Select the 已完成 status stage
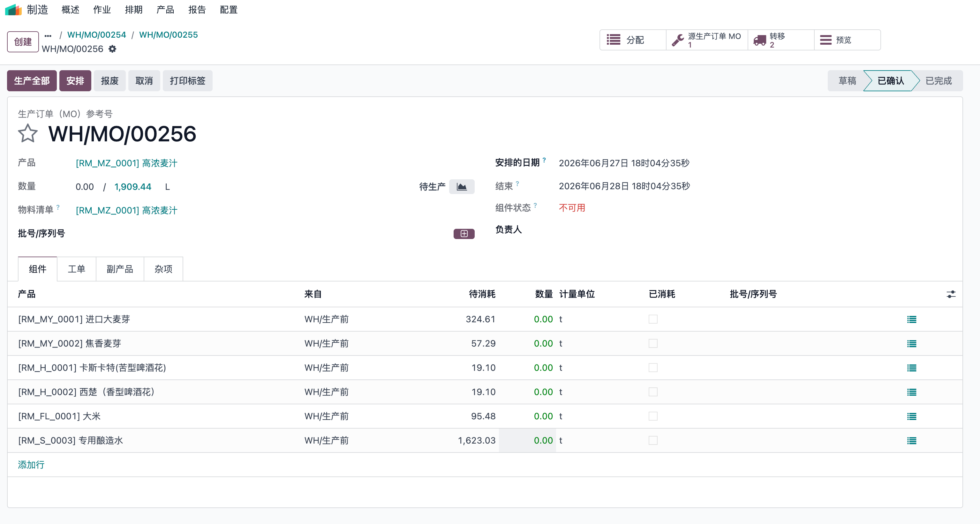The width and height of the screenshot is (980, 524). click(939, 81)
